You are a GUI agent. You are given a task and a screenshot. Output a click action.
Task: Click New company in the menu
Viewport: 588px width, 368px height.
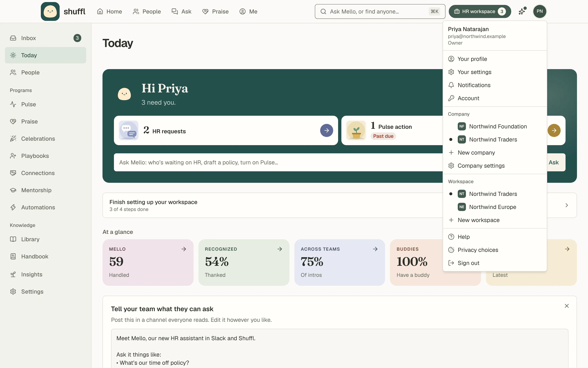tap(495, 153)
